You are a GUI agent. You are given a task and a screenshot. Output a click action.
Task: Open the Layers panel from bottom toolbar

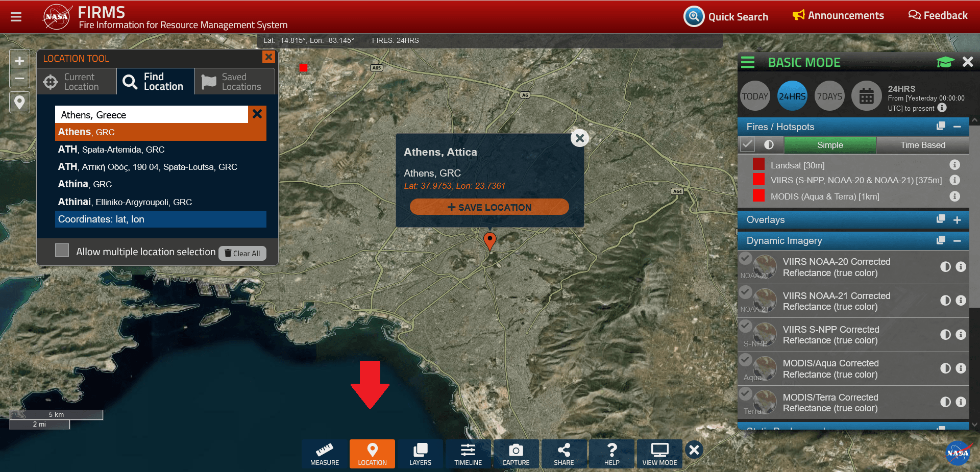(420, 454)
